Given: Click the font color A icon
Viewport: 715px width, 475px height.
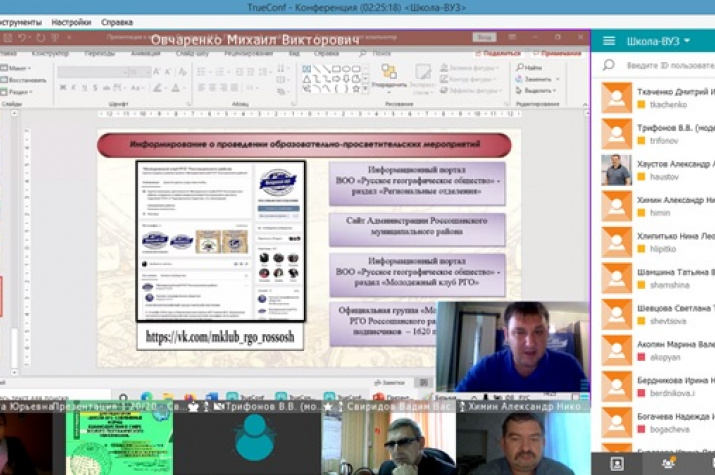Looking at the screenshot, I should pos(176,88).
